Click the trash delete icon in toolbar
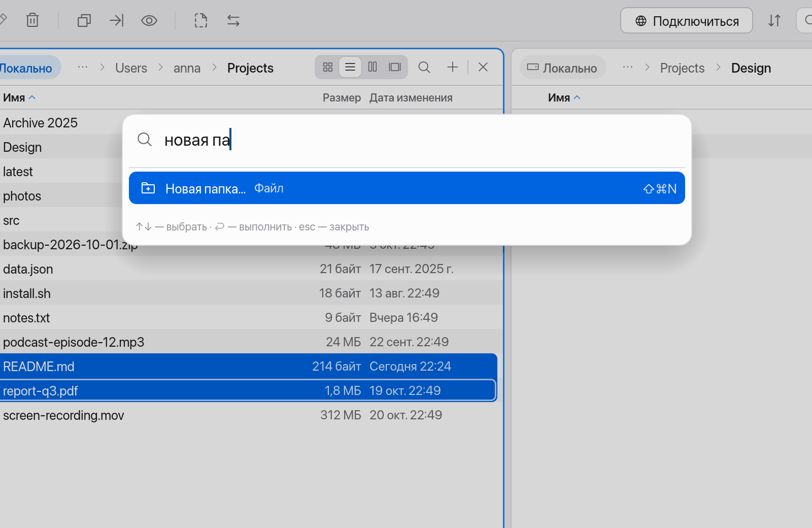This screenshot has height=528, width=812. click(32, 20)
